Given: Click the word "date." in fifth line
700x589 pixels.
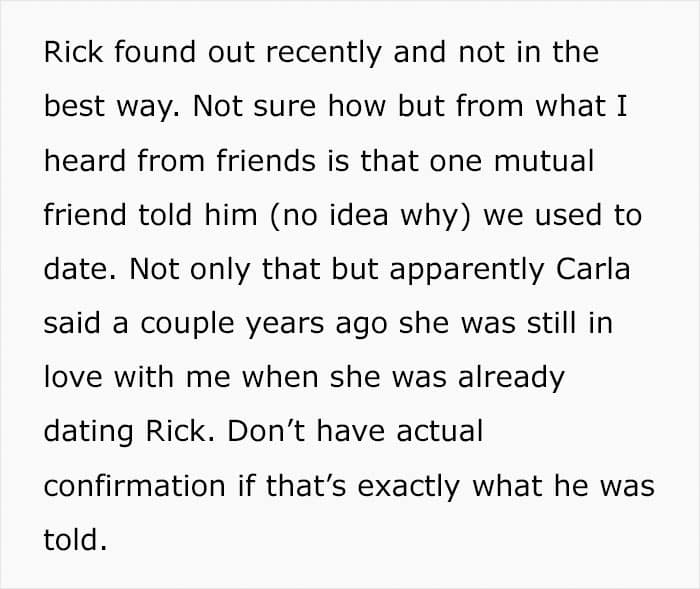Looking at the screenshot, I should (x=80, y=269).
